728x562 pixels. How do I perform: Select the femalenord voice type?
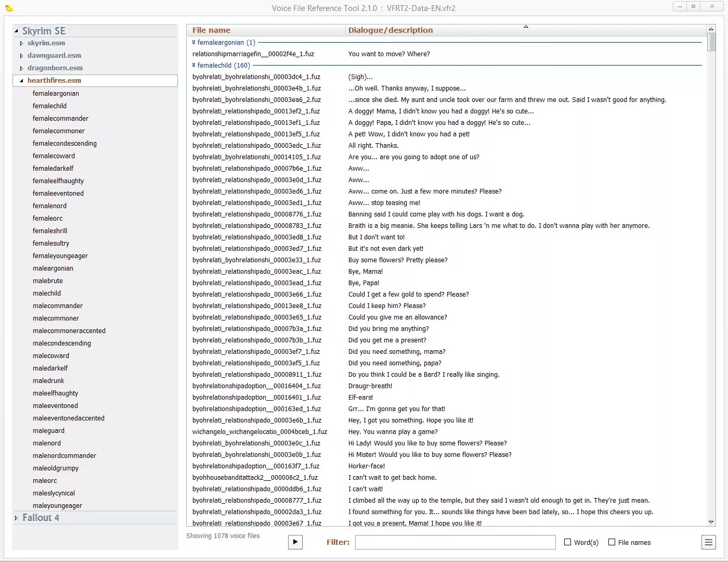tap(49, 206)
